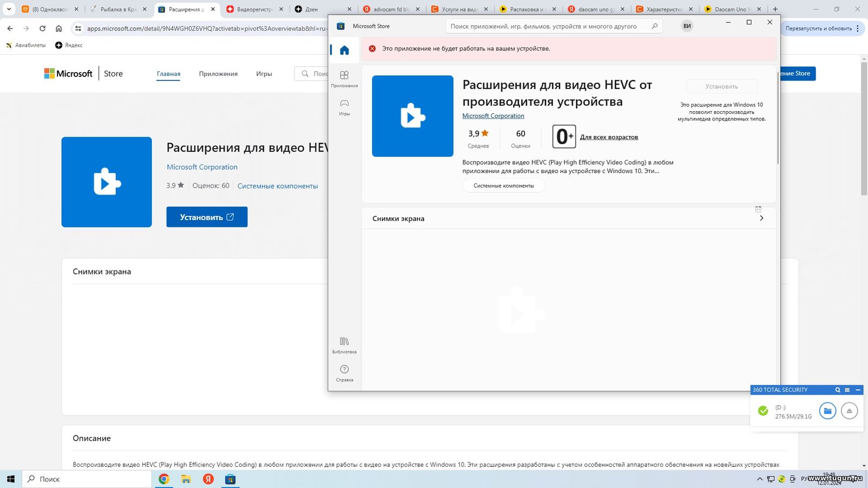The height and width of the screenshot is (488, 868).
Task: Click the browser forward arrow
Action: [26, 28]
